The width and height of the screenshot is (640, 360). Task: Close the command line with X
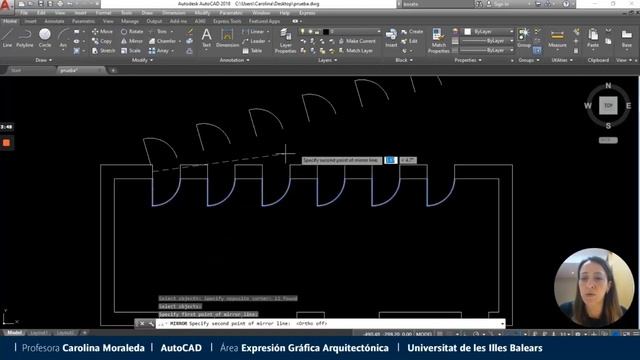click(x=142, y=324)
